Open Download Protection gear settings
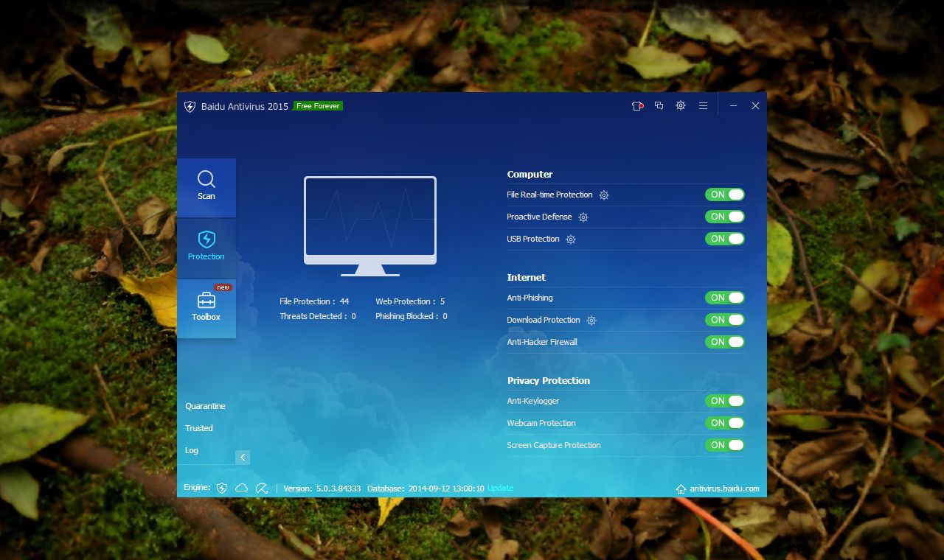 pyautogui.click(x=591, y=321)
